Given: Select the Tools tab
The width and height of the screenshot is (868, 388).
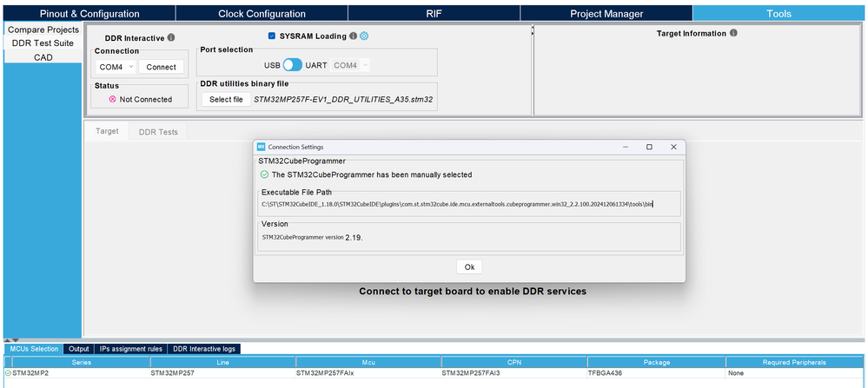Looking at the screenshot, I should pos(779,14).
